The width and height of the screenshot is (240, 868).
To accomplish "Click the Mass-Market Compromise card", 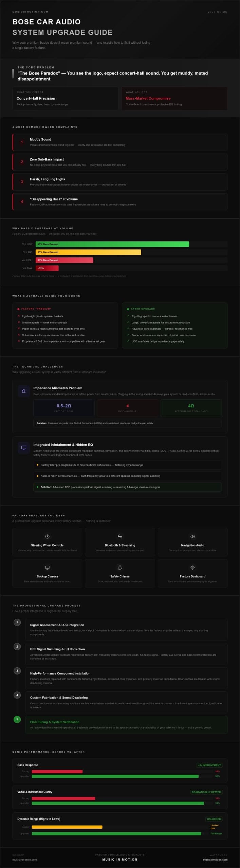I will (x=174, y=98).
